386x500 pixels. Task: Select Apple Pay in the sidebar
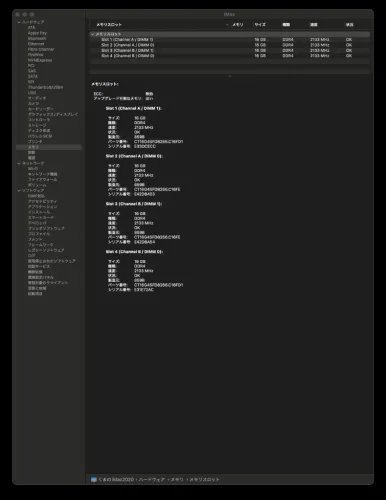[37, 33]
